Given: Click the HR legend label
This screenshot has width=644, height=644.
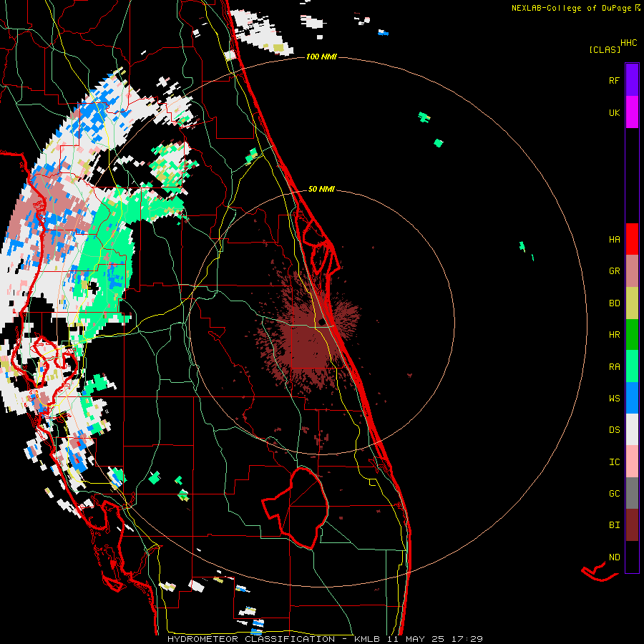Looking at the screenshot, I should pyautogui.click(x=614, y=335).
